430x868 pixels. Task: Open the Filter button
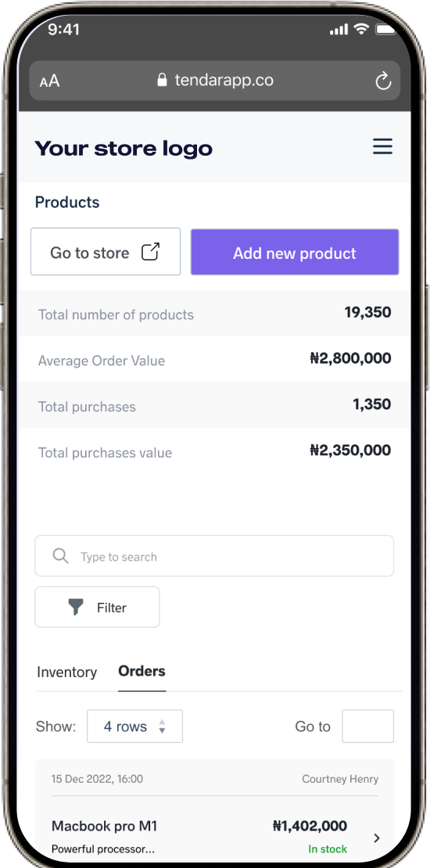coord(98,608)
